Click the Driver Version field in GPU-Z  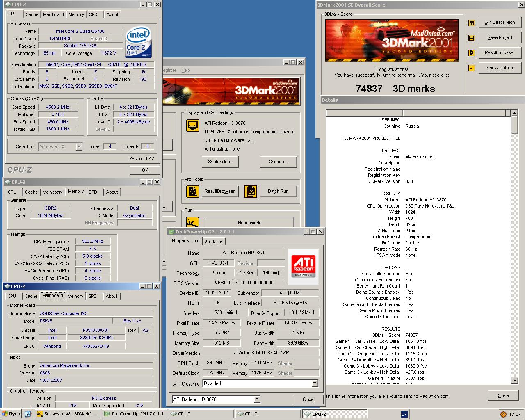[x=261, y=353]
